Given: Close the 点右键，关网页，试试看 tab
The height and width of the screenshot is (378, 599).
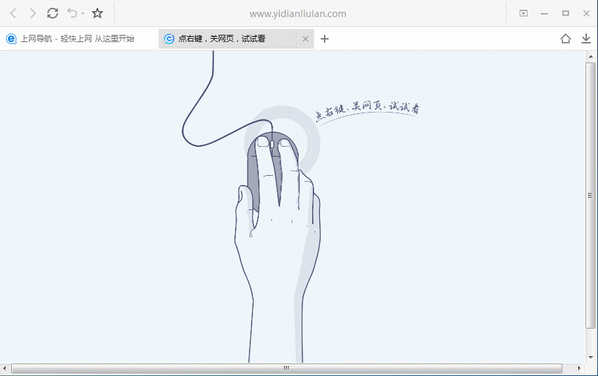Looking at the screenshot, I should pos(305,39).
